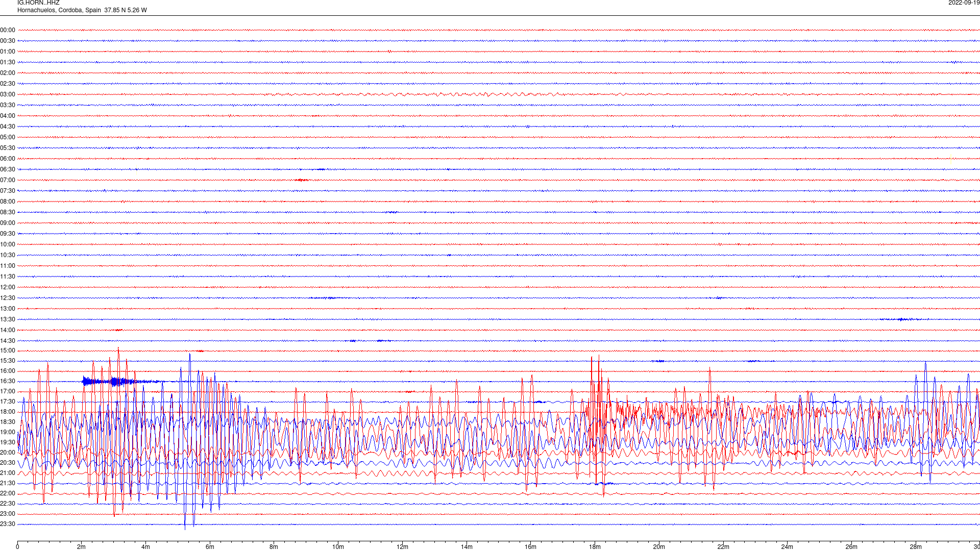Click the 16m tick on time axis
This screenshot has width=980, height=551.
(x=530, y=547)
